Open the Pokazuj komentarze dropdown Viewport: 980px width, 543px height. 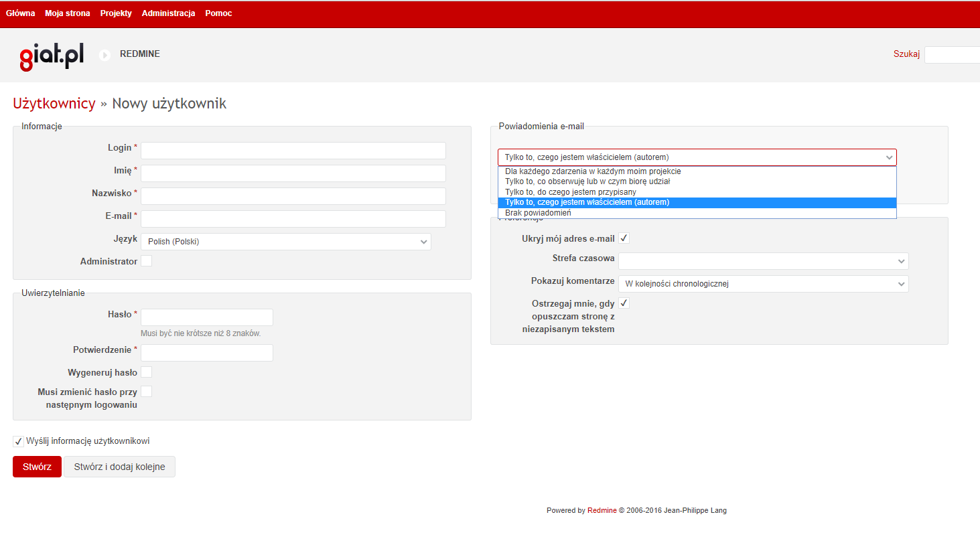(763, 284)
